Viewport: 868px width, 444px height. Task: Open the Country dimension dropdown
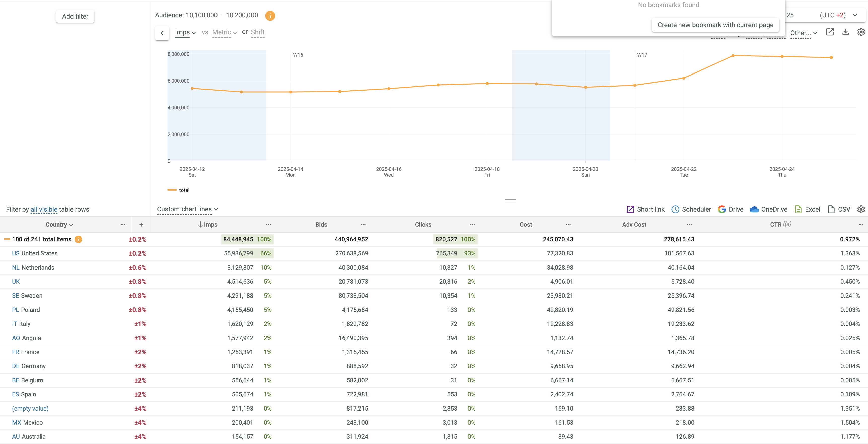59,225
